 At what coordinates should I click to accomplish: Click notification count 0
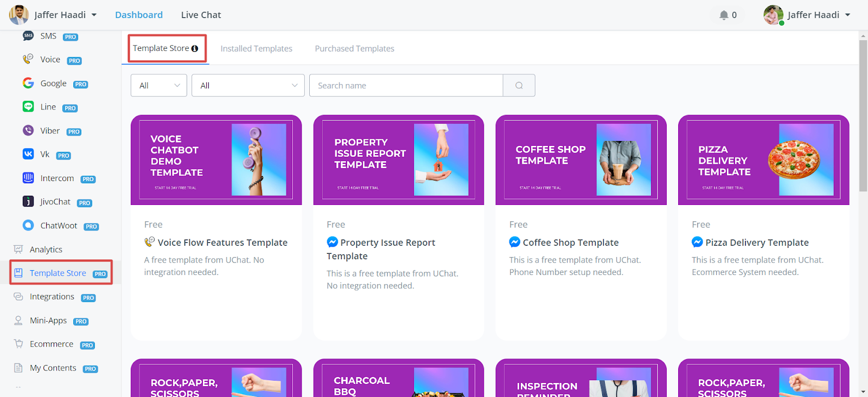(x=734, y=15)
